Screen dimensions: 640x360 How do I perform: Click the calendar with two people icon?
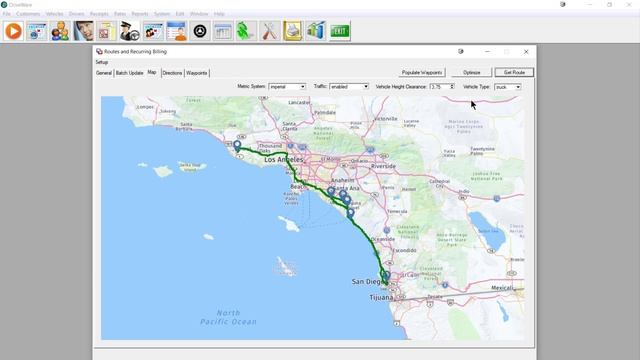point(153,31)
